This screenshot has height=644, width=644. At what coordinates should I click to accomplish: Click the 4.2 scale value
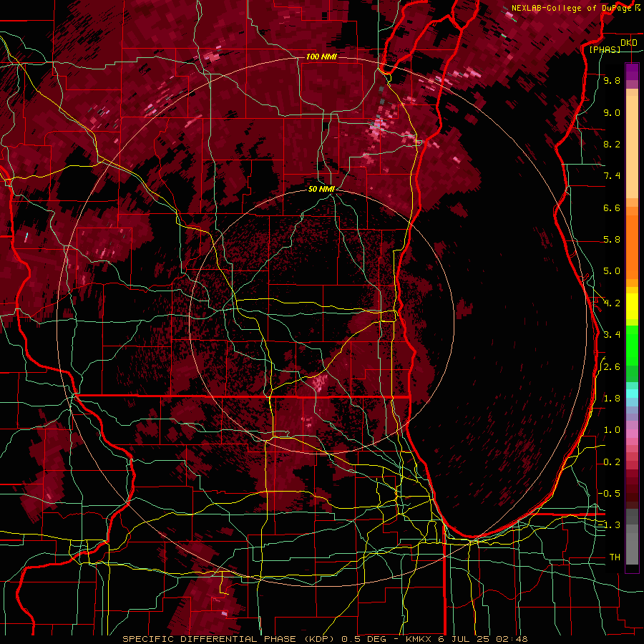[x=612, y=303]
